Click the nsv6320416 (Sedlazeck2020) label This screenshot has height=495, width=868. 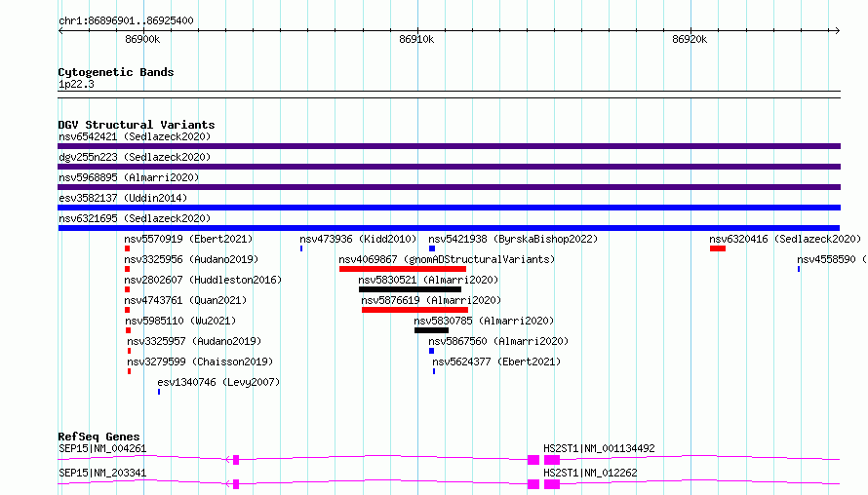pyautogui.click(x=785, y=239)
